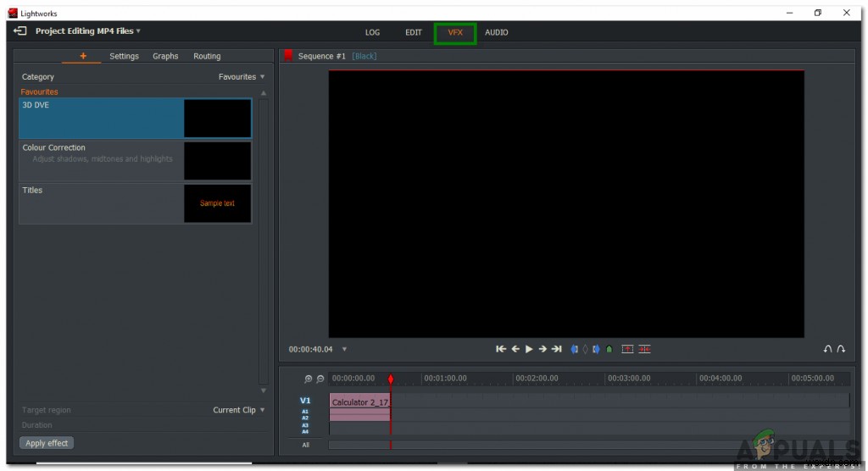Jump to the start of the sequence
The width and height of the screenshot is (868, 471).
tap(501, 349)
